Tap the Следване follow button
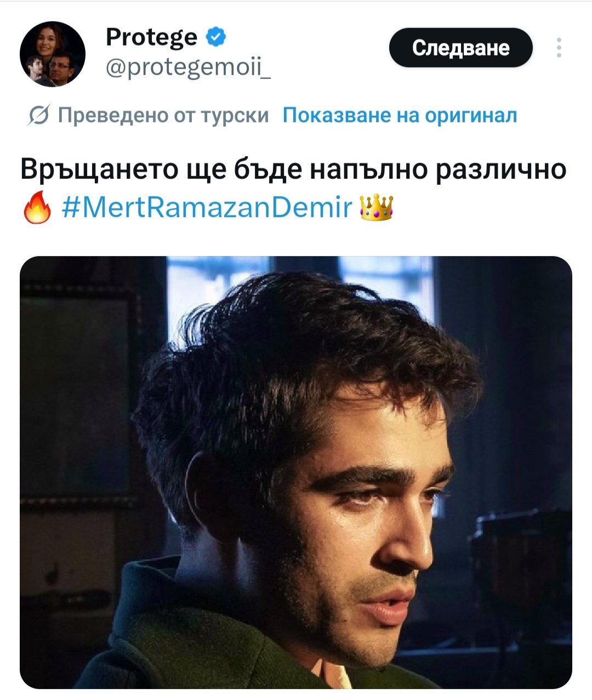The width and height of the screenshot is (592, 700). pyautogui.click(x=460, y=48)
